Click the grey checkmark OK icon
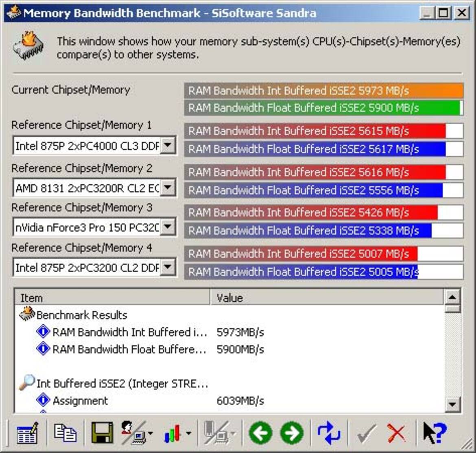The image size is (476, 453). coord(367,433)
